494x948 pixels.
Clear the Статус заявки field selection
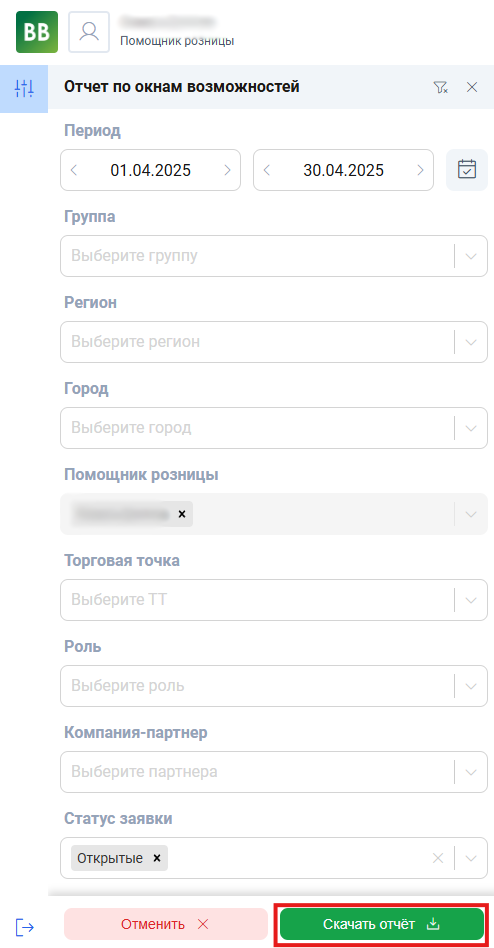tap(438, 858)
